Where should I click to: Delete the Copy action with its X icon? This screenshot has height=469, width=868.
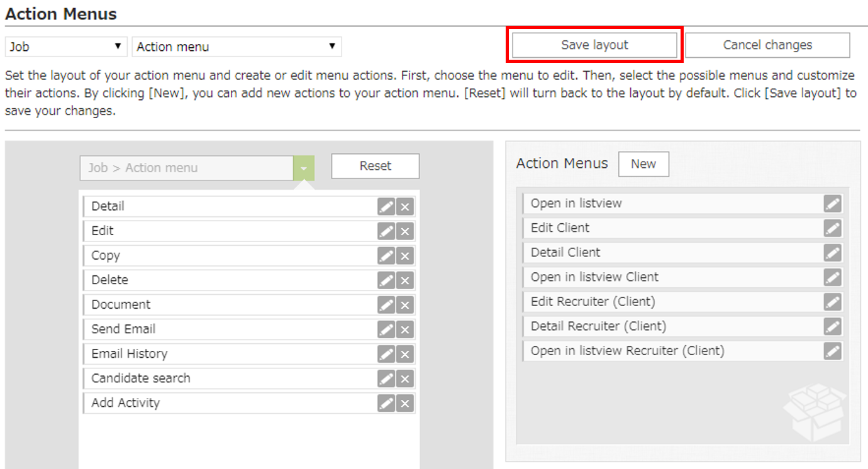[406, 255]
